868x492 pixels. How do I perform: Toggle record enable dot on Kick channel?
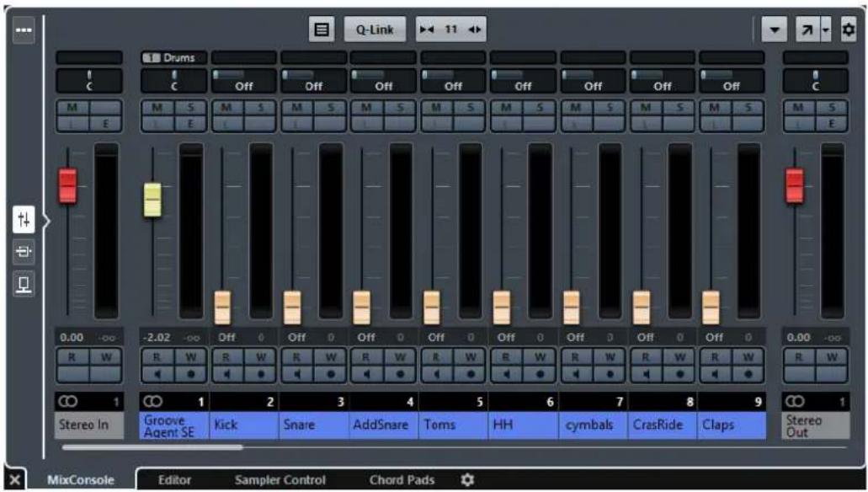[261, 374]
